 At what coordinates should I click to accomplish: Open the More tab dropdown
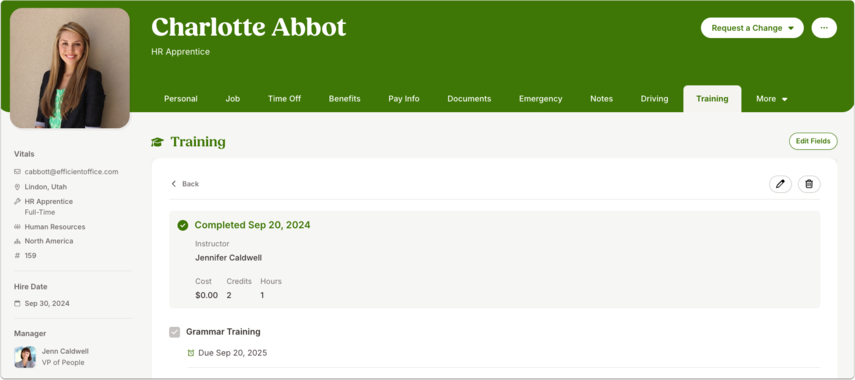[x=772, y=99]
